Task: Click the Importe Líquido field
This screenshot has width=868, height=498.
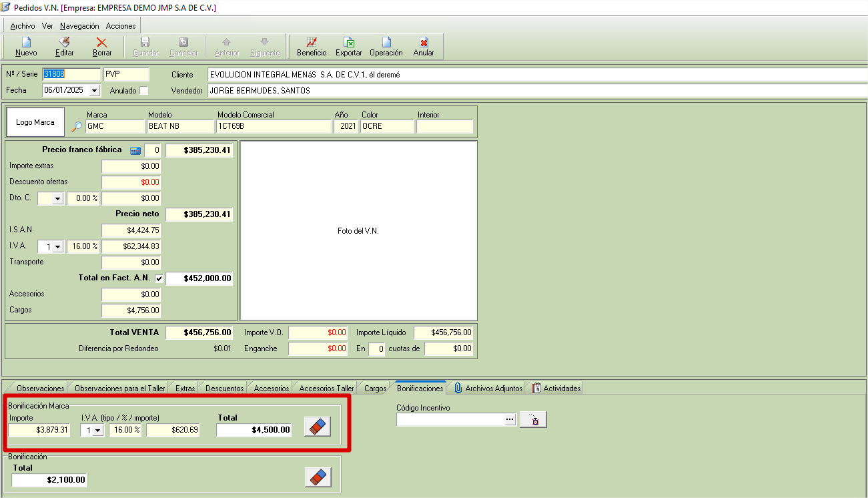Action: click(x=444, y=332)
